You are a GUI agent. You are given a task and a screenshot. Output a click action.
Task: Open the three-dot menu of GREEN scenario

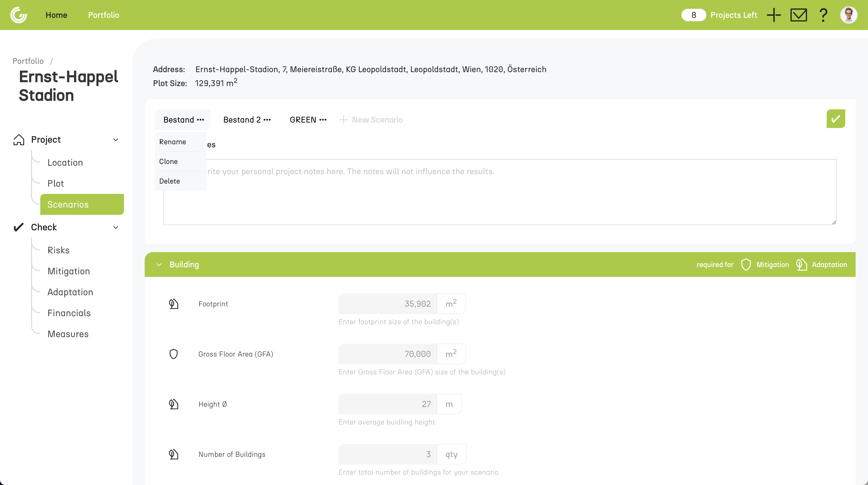click(x=323, y=120)
